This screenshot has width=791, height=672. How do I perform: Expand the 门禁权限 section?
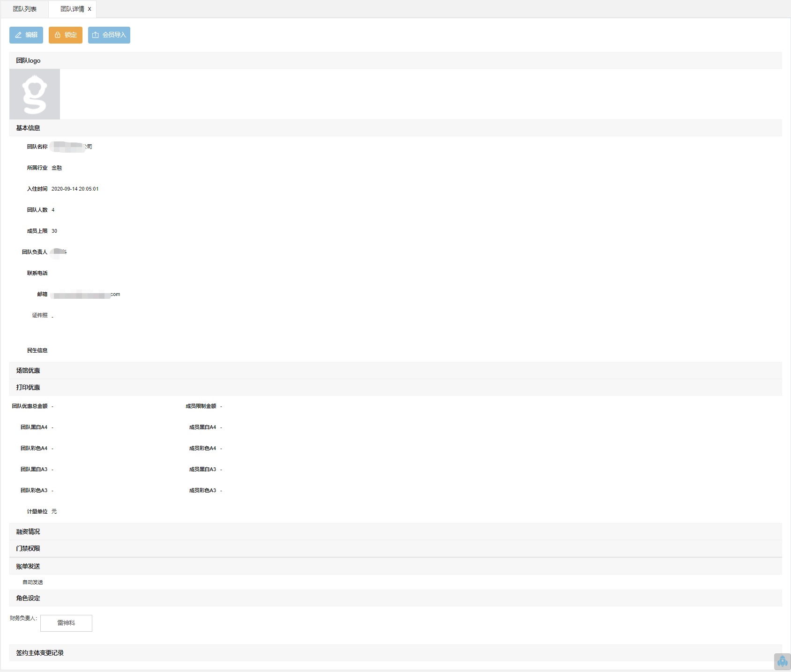(28, 548)
